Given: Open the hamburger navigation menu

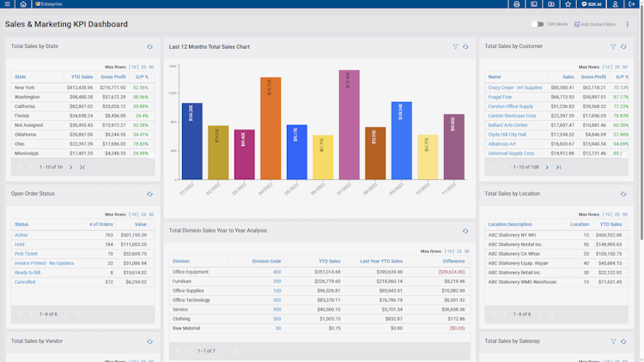Looking at the screenshot, I should 7,4.
